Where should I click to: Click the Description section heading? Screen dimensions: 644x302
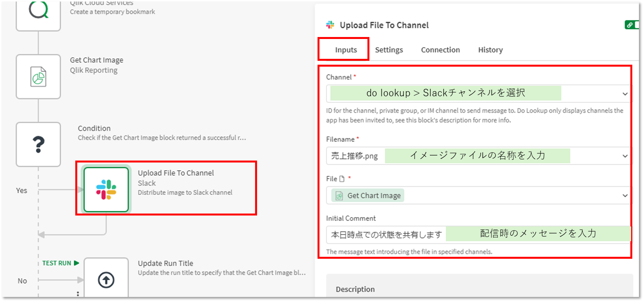pos(355,289)
